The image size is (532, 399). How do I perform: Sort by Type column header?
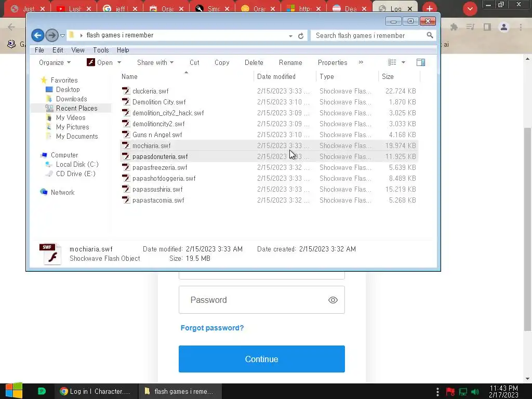[327, 77]
